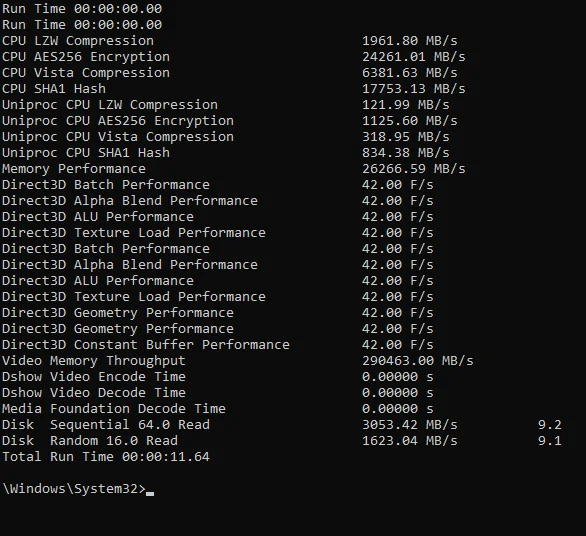This screenshot has height=536, width=586.
Task: Click the CPU Vista Compression result 6381.63 MB/s
Action: (x=410, y=73)
